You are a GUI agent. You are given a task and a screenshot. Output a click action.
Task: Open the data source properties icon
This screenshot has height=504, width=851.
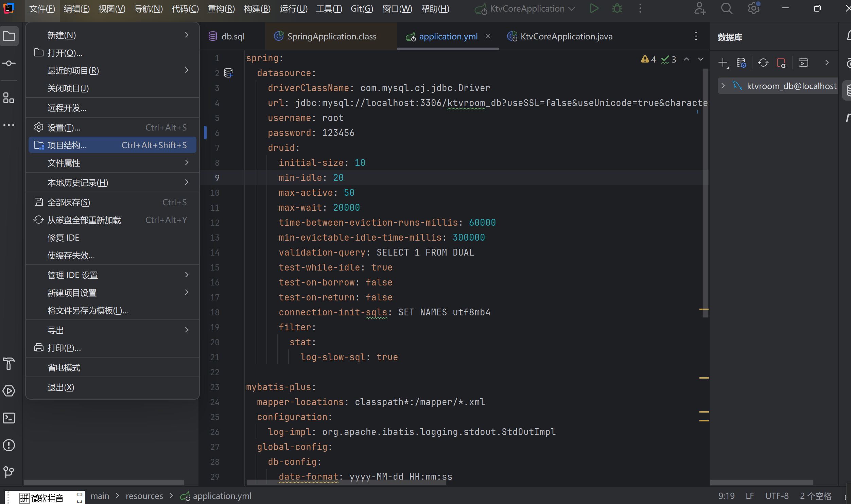pos(741,63)
